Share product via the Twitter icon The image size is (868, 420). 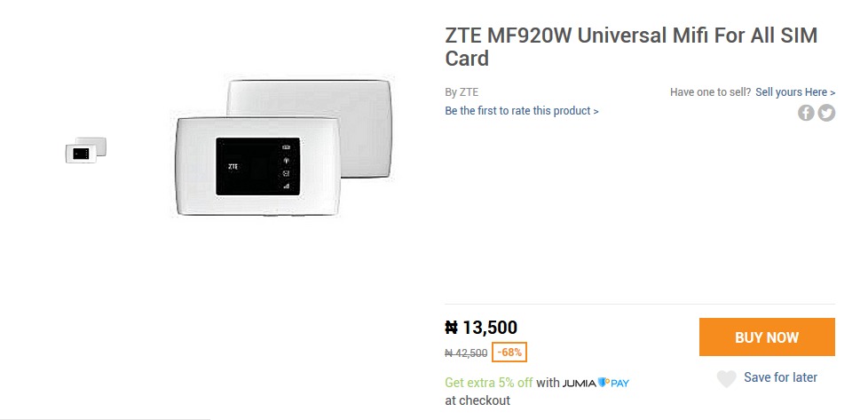pos(826,113)
